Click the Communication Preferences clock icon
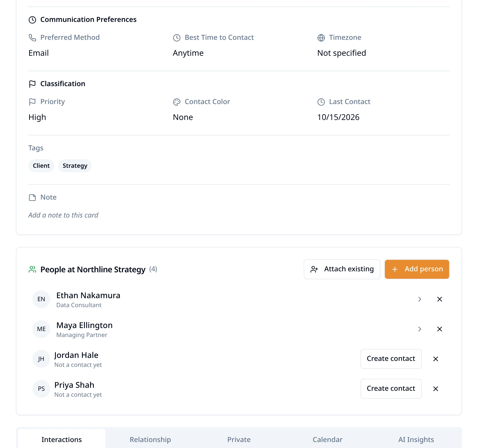The width and height of the screenshot is (478, 448). pos(32,20)
